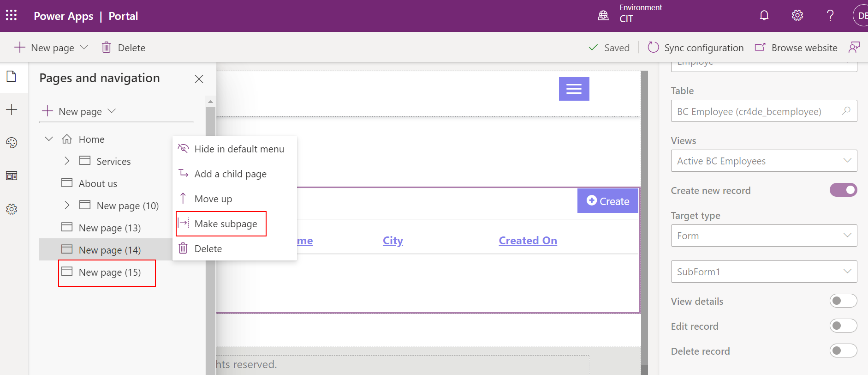Open the user account avatar
868x375 pixels.
(x=861, y=16)
